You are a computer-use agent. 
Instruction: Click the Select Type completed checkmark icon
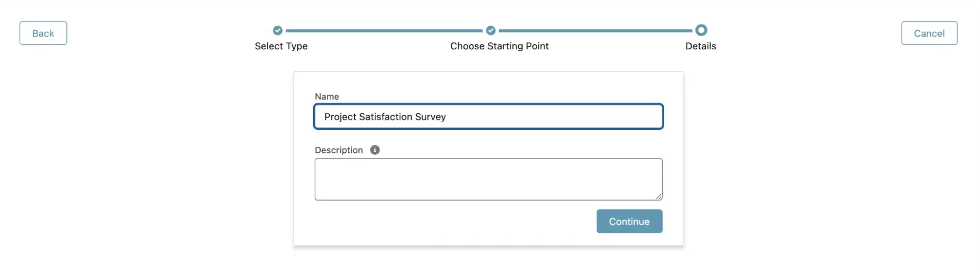click(x=277, y=30)
